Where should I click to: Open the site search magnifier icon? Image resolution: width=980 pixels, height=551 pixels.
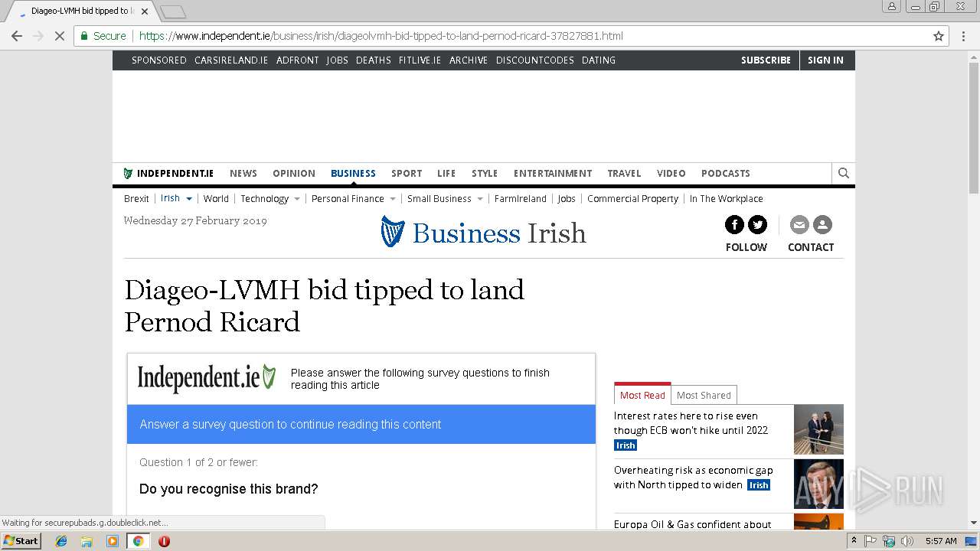[844, 173]
